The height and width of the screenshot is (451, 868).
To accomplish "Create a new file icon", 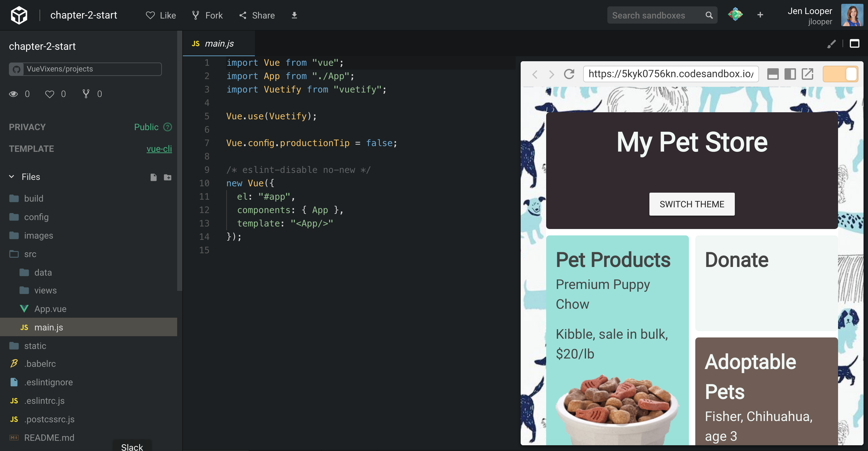I will 153,177.
